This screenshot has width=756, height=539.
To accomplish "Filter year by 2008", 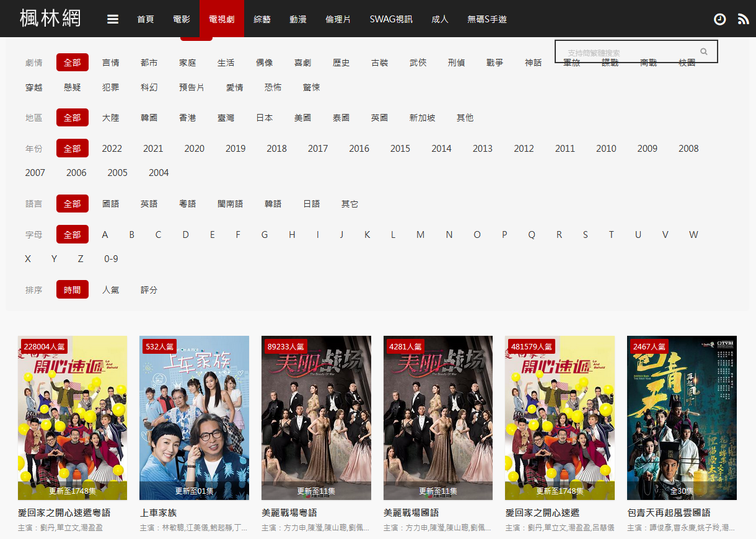I will [x=688, y=149].
